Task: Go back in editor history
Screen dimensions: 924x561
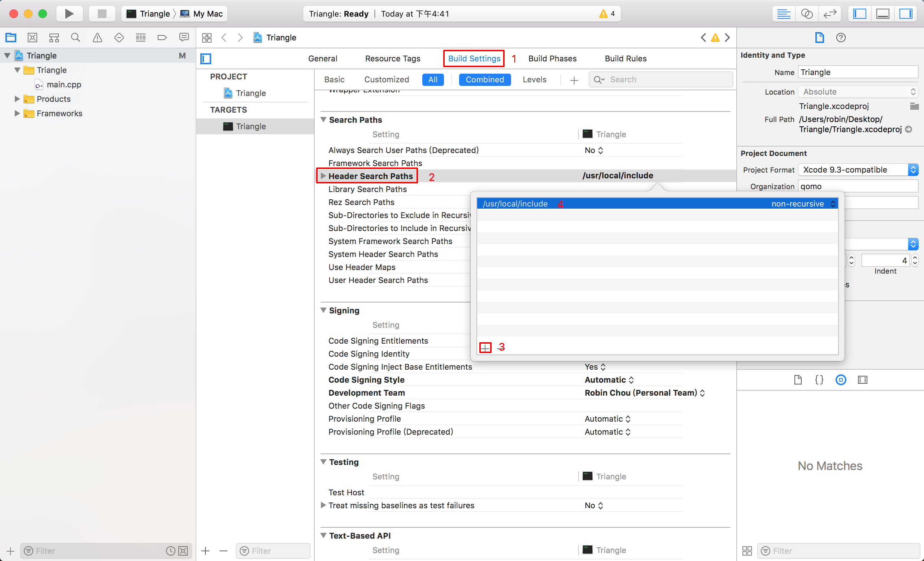Action: pyautogui.click(x=224, y=38)
